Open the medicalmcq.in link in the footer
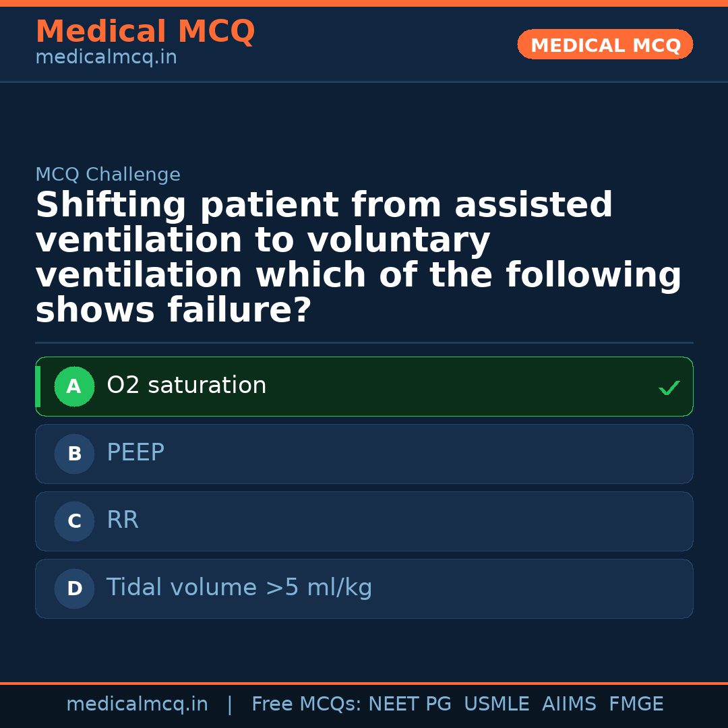This screenshot has height=728, width=728. pos(137,704)
